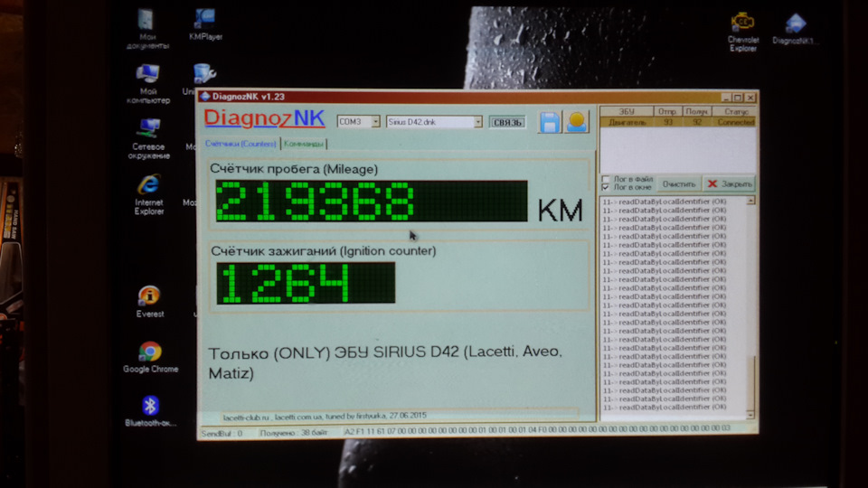Launch Google Chrome desktop shortcut
The width and height of the screenshot is (868, 488).
(x=151, y=358)
